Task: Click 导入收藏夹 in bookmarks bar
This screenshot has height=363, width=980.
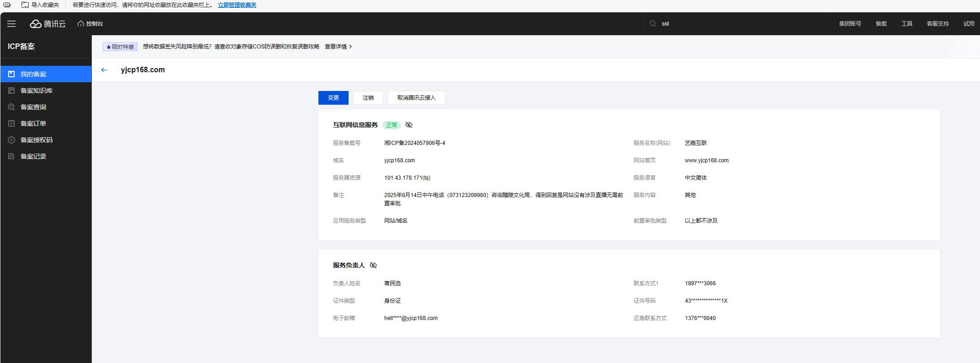Action: pyautogui.click(x=40, y=5)
